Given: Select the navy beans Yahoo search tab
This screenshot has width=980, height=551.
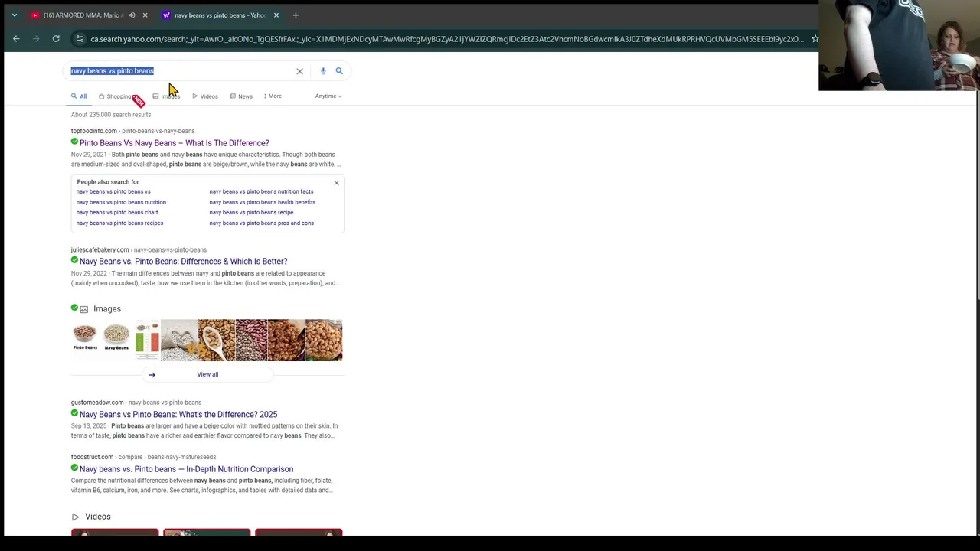Looking at the screenshot, I should click(x=220, y=15).
